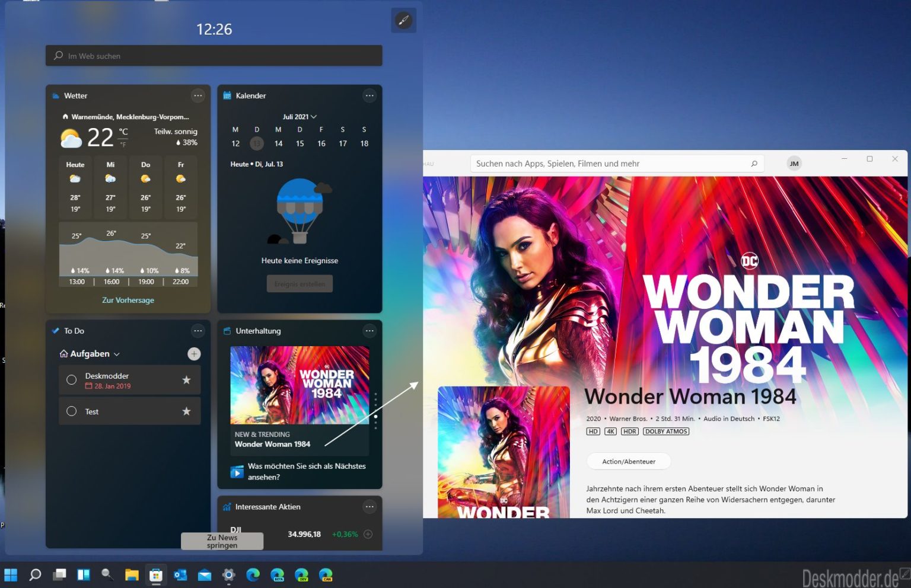Mark the Test task as complete
This screenshot has height=588, width=911.
[71, 411]
